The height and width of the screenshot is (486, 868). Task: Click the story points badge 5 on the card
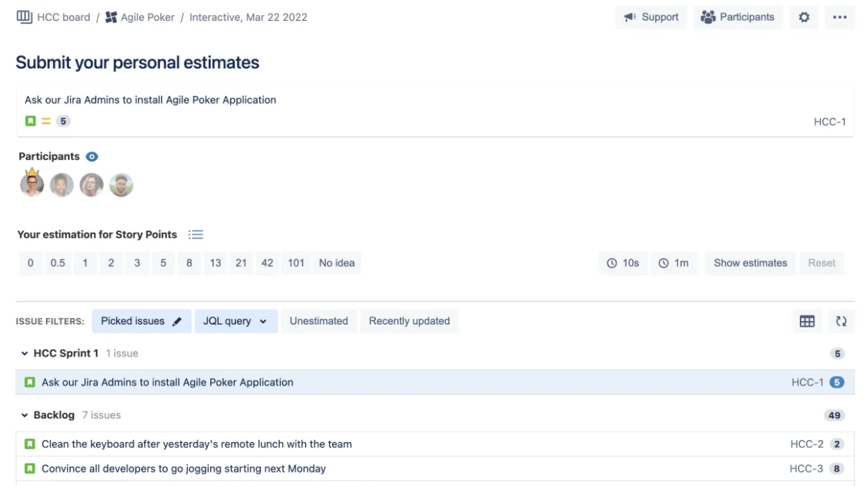coord(63,121)
